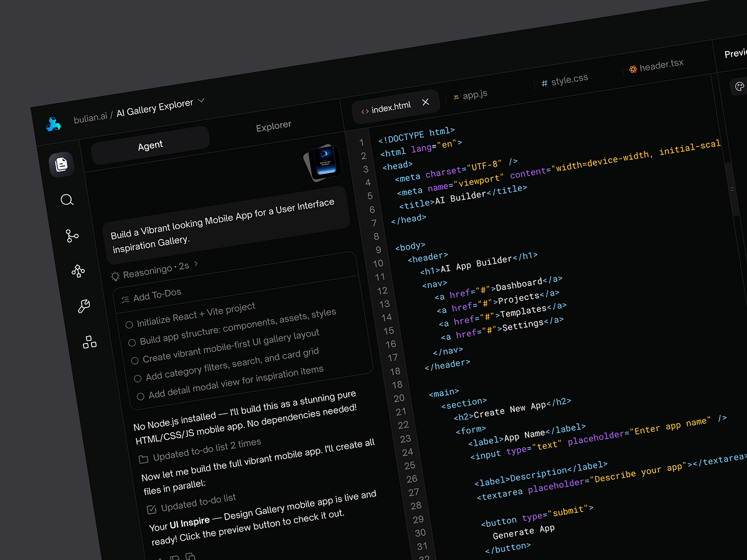Viewport: 747px width, 560px height.
Task: Click the code editor vertical scrollbar
Action: (x=733, y=189)
